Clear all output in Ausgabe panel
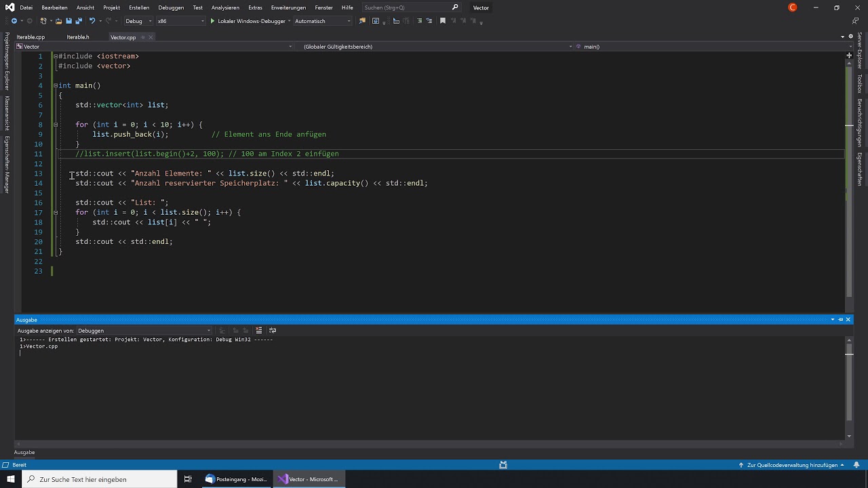 click(x=259, y=331)
